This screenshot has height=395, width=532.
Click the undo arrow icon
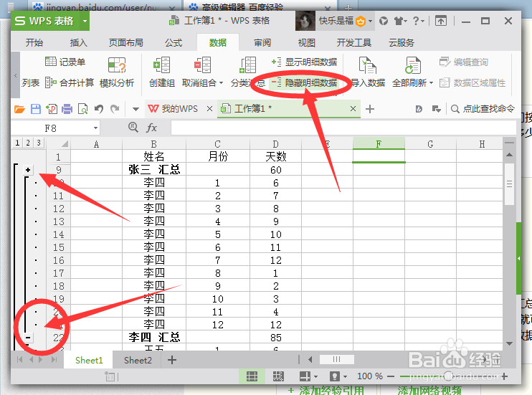pyautogui.click(x=99, y=109)
